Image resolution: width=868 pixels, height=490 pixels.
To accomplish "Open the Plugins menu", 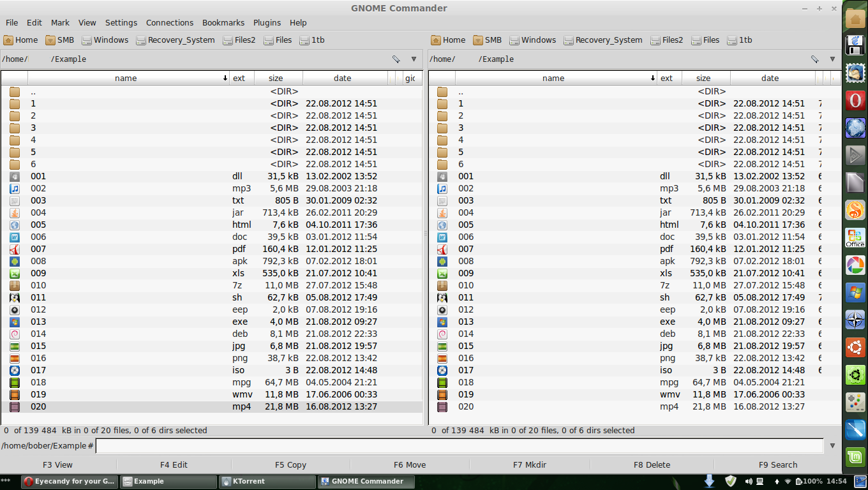I will point(267,22).
